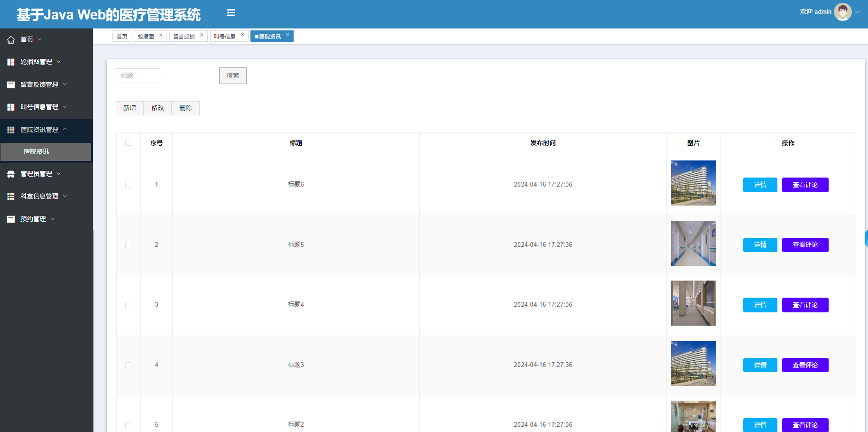Click the admin avatar picture
The image size is (868, 432).
(x=843, y=12)
